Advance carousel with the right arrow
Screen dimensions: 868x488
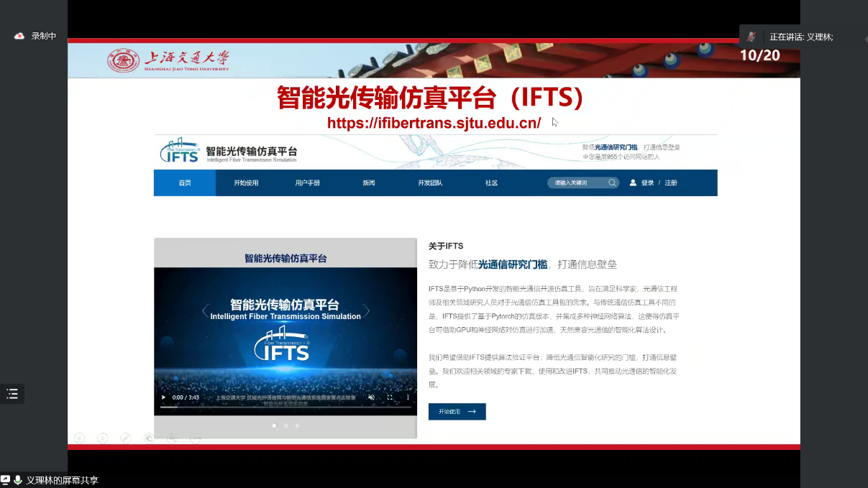tap(366, 311)
